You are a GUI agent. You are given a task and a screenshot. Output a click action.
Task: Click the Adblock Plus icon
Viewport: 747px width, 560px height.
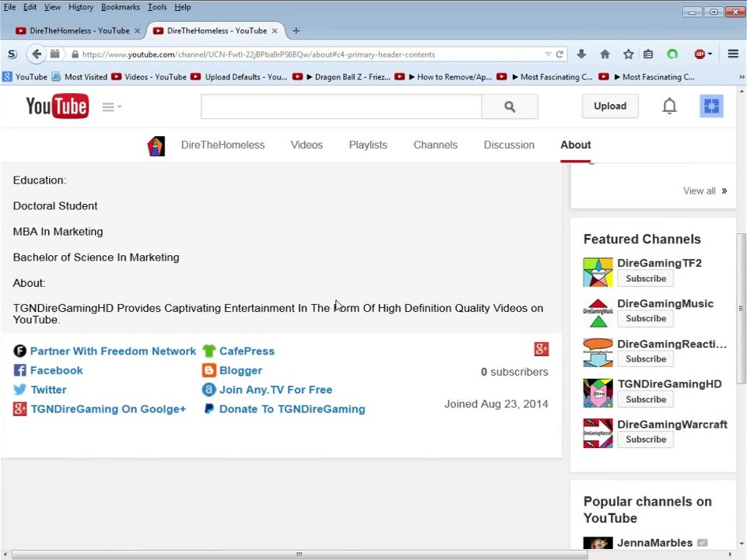[x=700, y=54]
